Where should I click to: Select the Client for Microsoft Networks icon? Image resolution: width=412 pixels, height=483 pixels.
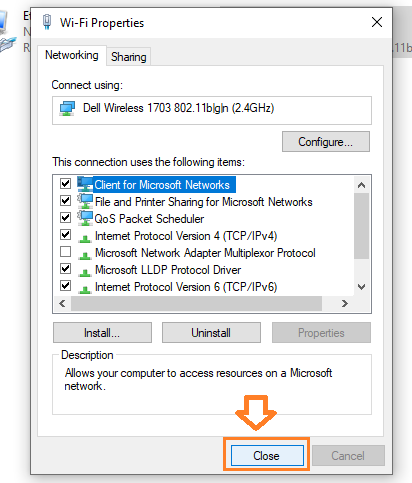(85, 184)
